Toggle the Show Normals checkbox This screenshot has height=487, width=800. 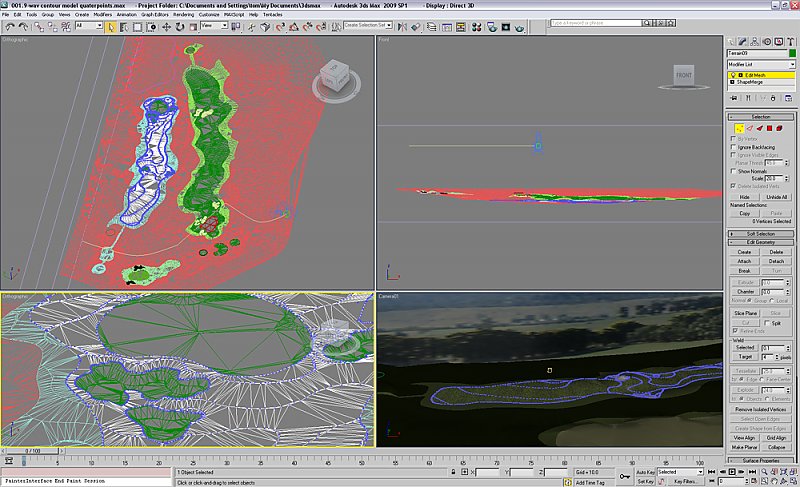(733, 170)
